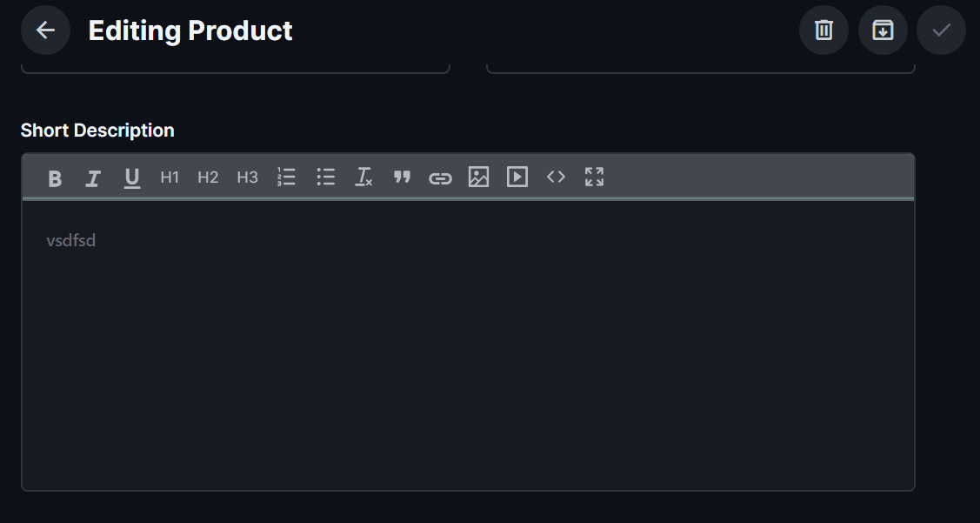Save the product using the archive icon

click(x=883, y=30)
